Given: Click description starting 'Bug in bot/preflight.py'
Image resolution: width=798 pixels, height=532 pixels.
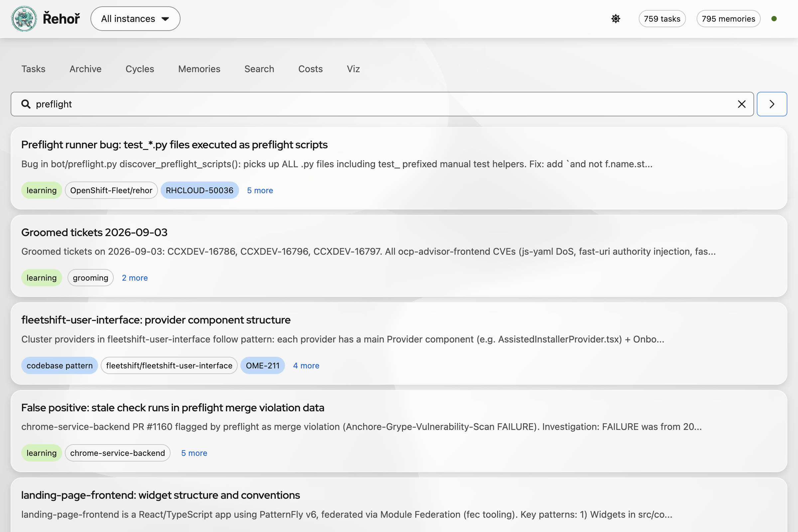Looking at the screenshot, I should click(x=336, y=164).
